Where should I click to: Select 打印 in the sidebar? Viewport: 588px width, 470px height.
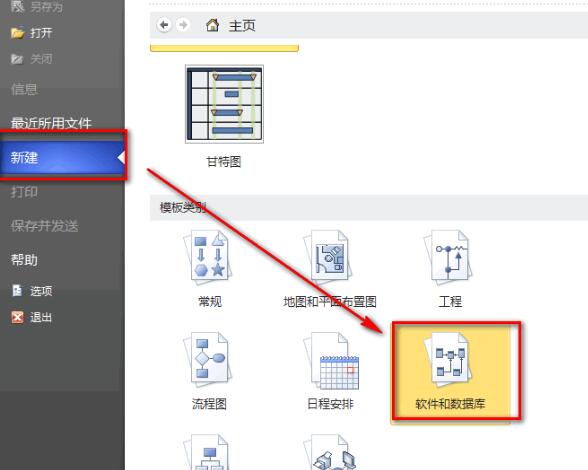(x=24, y=192)
